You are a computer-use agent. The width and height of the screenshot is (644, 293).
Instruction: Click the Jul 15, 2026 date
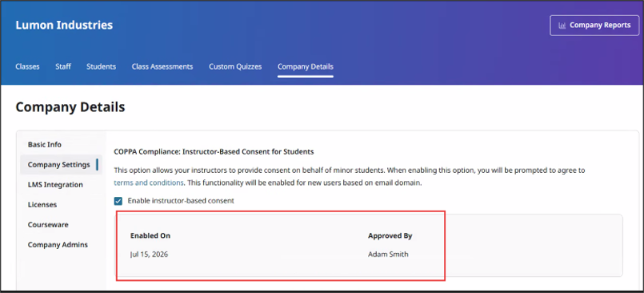tap(149, 255)
